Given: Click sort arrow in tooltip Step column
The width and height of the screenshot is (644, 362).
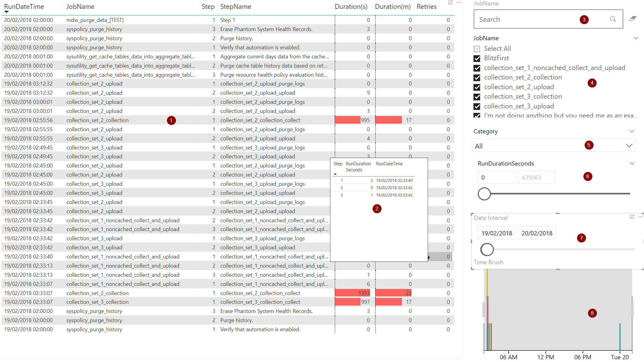Looking at the screenshot, I should pyautogui.click(x=335, y=174).
